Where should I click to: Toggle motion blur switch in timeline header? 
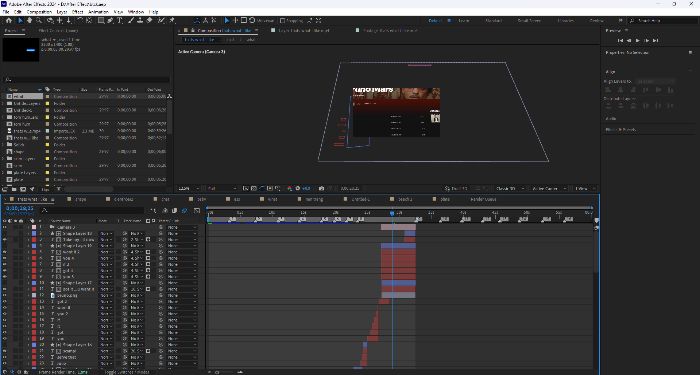184,211
